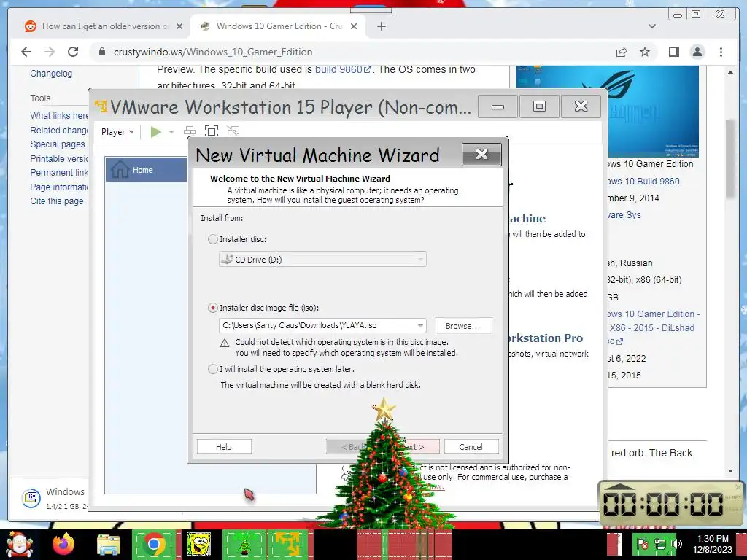Click the Cancel button in the wizard
Screen dimensions: 747x560
click(471, 447)
